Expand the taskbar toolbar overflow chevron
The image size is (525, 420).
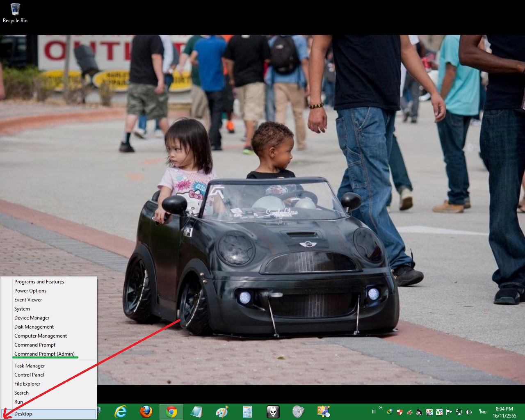381,408
